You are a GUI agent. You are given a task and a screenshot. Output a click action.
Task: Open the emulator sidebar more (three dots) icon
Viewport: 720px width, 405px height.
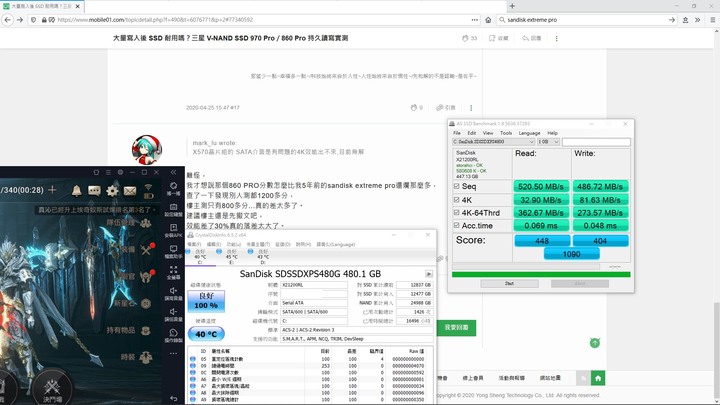[173, 354]
